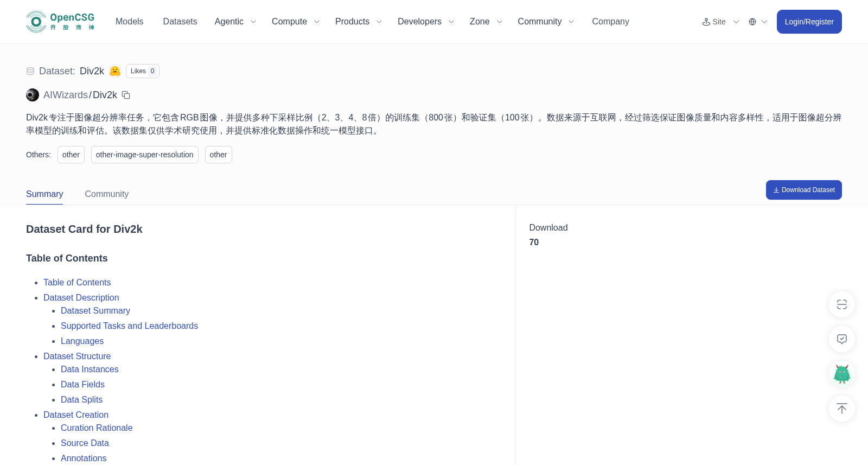The height and width of the screenshot is (465, 868).
Task: Open the Annotations link
Action: [x=84, y=458]
